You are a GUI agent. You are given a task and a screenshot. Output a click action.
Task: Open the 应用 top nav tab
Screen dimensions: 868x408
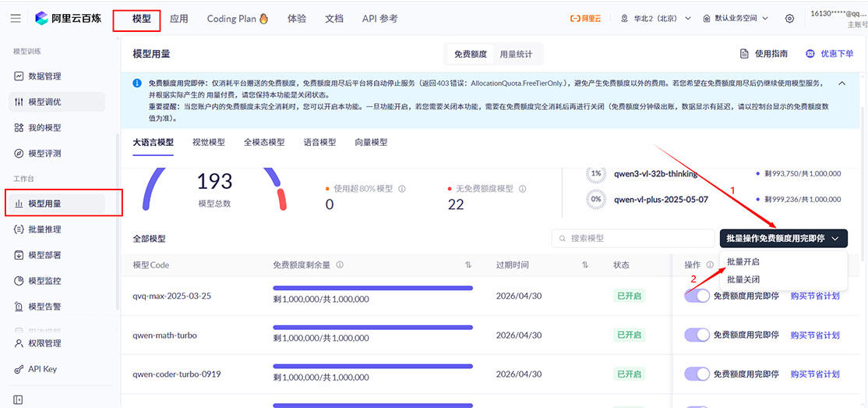point(178,19)
